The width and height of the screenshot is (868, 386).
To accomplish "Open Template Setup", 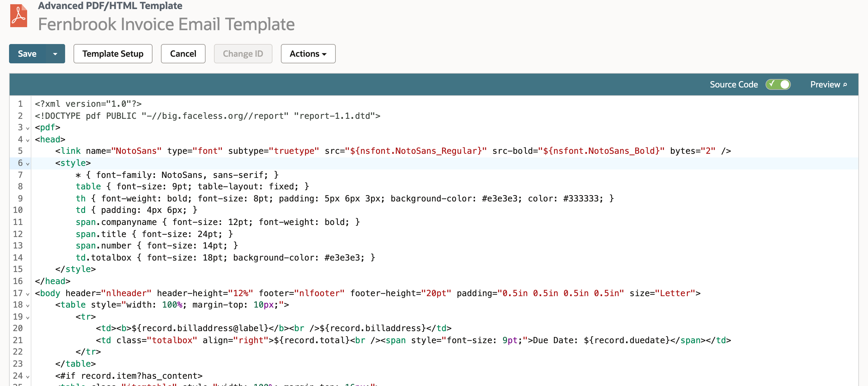I will click(x=113, y=54).
